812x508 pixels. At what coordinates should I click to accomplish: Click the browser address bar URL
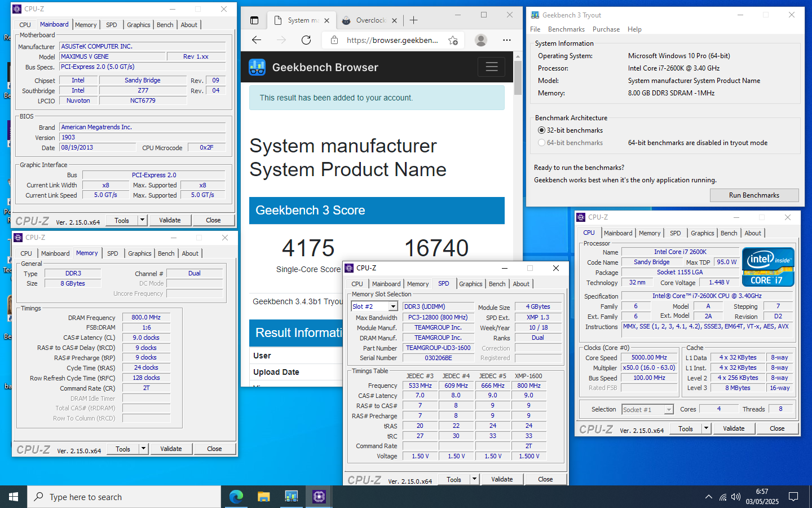coord(392,40)
